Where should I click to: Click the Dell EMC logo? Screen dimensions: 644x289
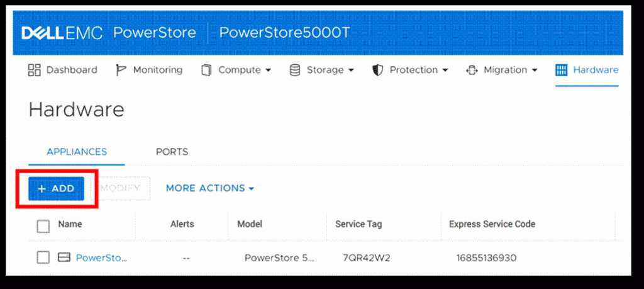(62, 33)
